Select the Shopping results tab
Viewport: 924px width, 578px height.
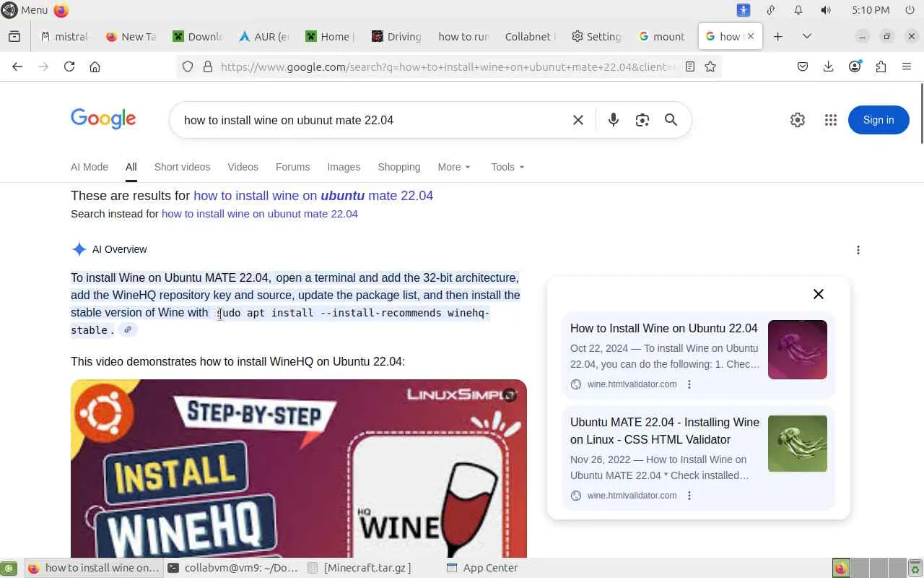(399, 167)
